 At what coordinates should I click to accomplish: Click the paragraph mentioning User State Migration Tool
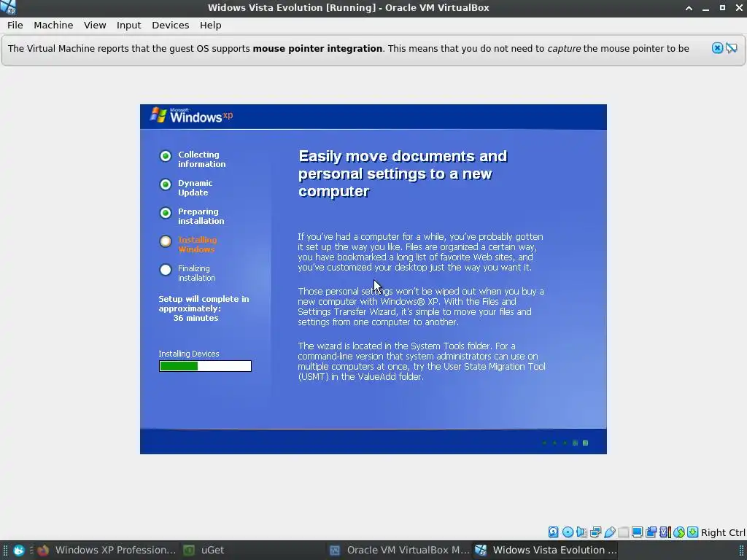[422, 362]
